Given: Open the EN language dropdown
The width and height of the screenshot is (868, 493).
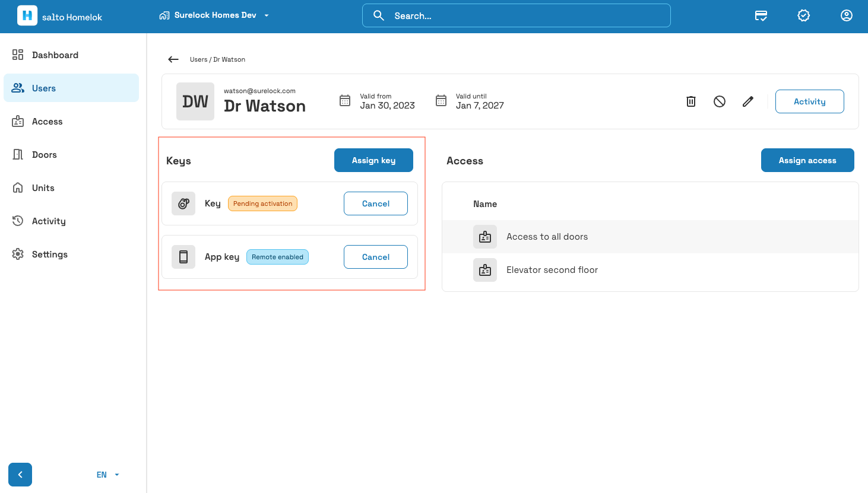Looking at the screenshot, I should click(x=108, y=475).
